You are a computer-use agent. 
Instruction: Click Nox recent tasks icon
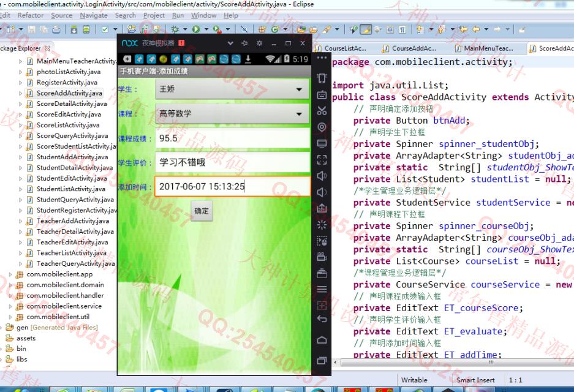(x=322, y=361)
